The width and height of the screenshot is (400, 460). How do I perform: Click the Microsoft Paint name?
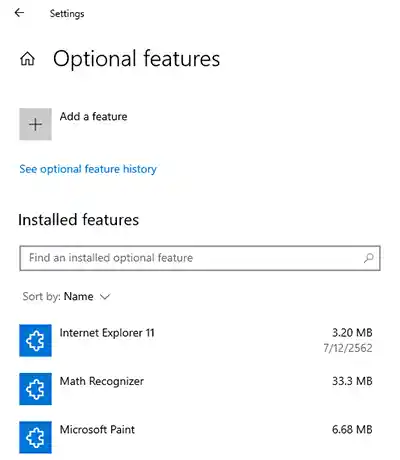(97, 429)
